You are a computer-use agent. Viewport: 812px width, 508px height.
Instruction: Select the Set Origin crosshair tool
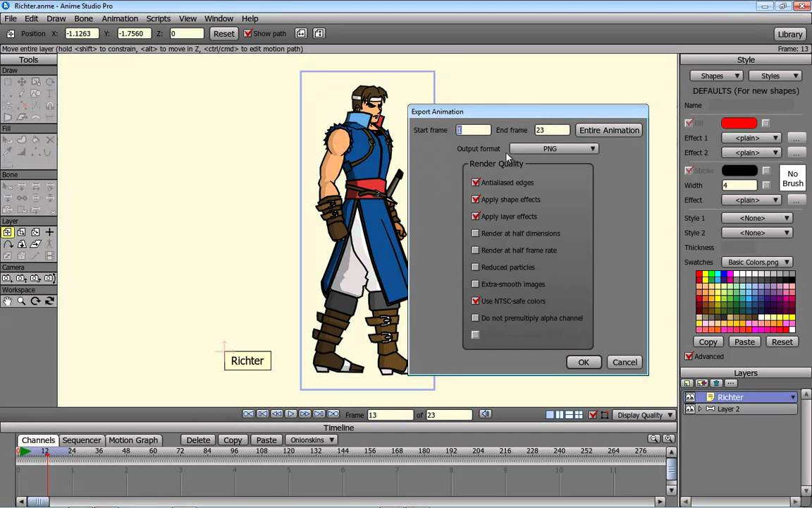tap(49, 232)
